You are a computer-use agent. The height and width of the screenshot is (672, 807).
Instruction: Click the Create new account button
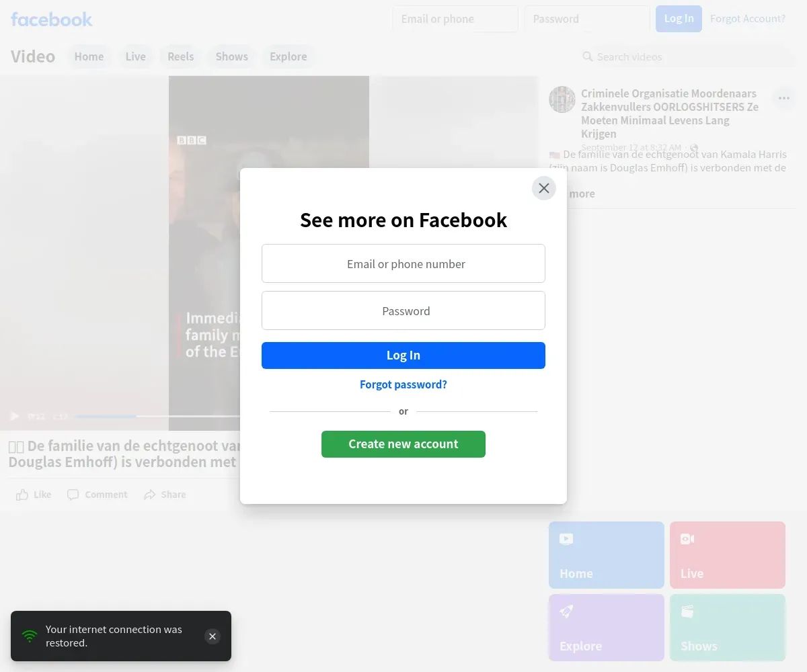pyautogui.click(x=403, y=444)
